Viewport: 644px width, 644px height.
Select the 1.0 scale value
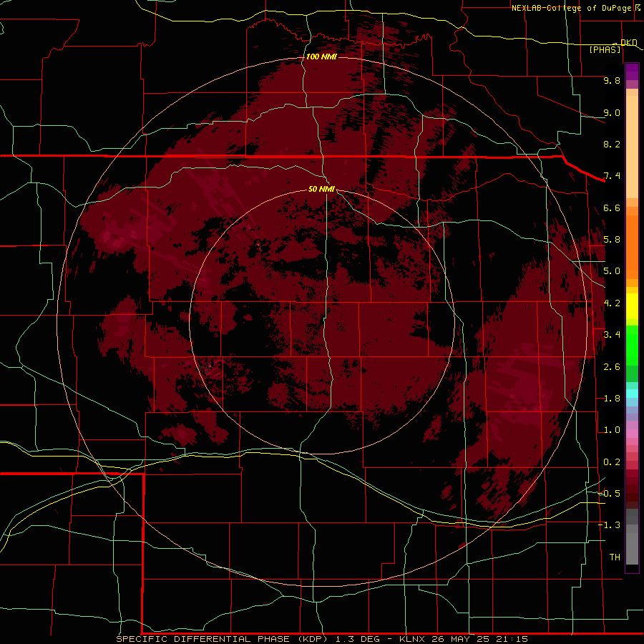coord(612,430)
